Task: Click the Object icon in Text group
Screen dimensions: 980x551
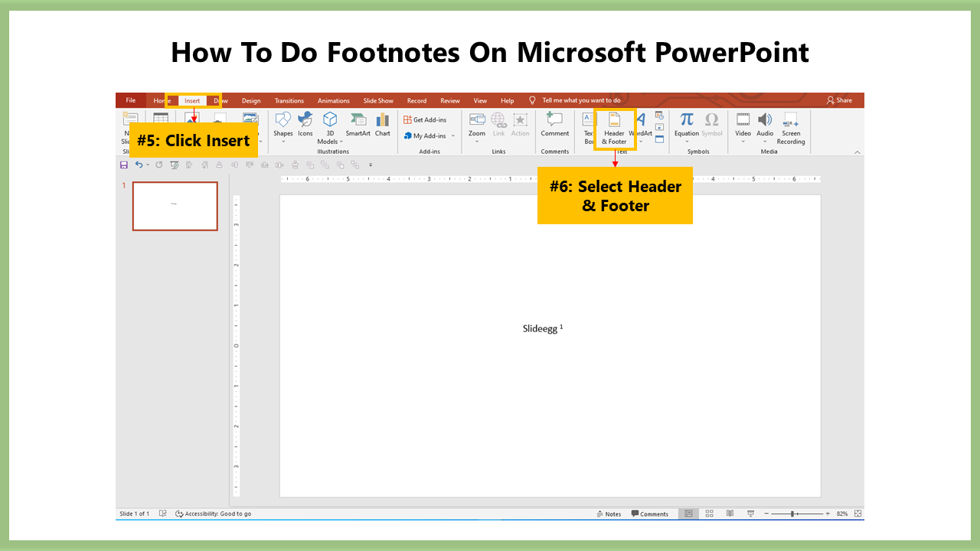Action: [659, 139]
